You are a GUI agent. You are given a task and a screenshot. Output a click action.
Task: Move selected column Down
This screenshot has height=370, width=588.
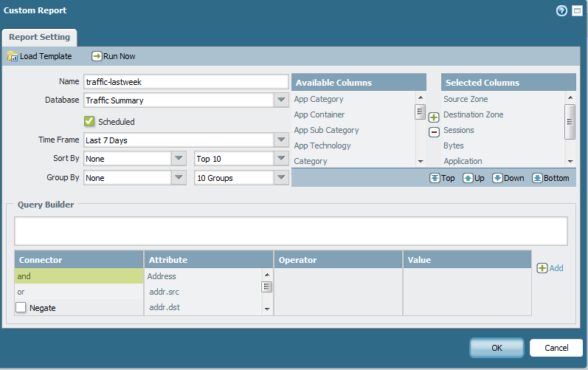(498, 178)
